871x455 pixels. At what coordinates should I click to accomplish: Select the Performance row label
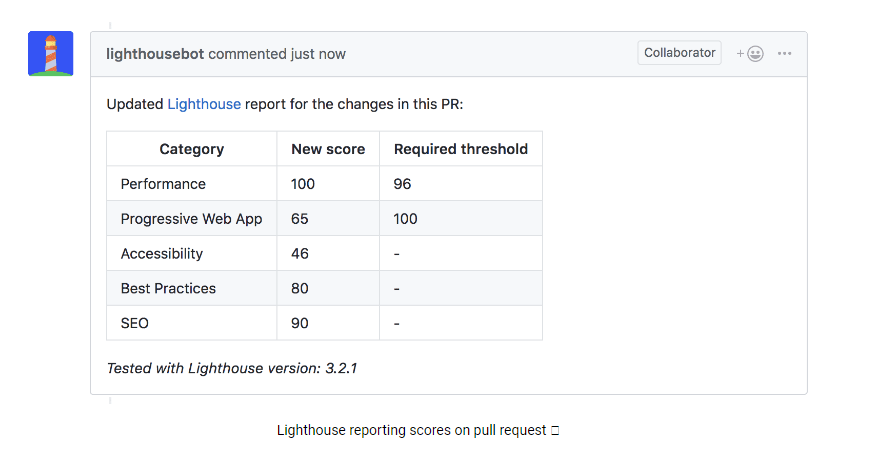(163, 184)
